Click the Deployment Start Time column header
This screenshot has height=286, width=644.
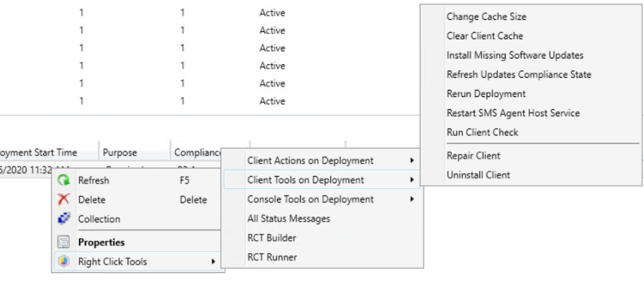[49, 153]
